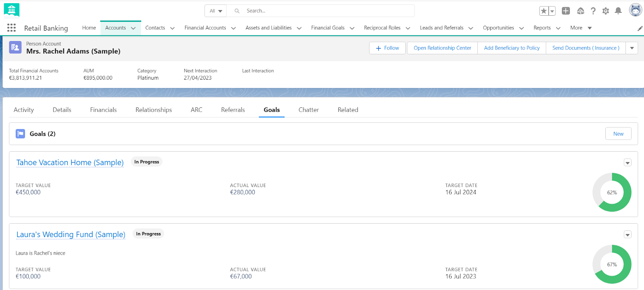644x290 pixels.
Task: Open the More navigation menu
Action: click(581, 28)
